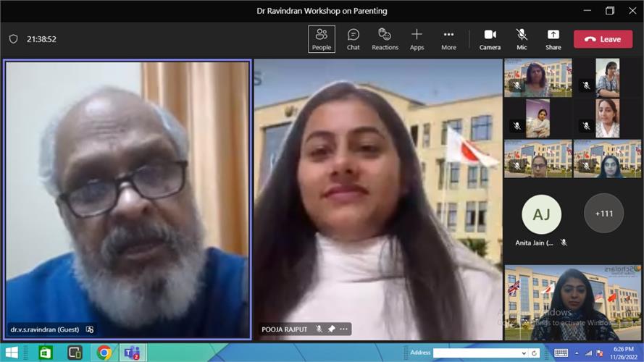This screenshot has height=362, width=644.
Task: Open more options on Pooja Rajput tile
Action: pos(344,329)
